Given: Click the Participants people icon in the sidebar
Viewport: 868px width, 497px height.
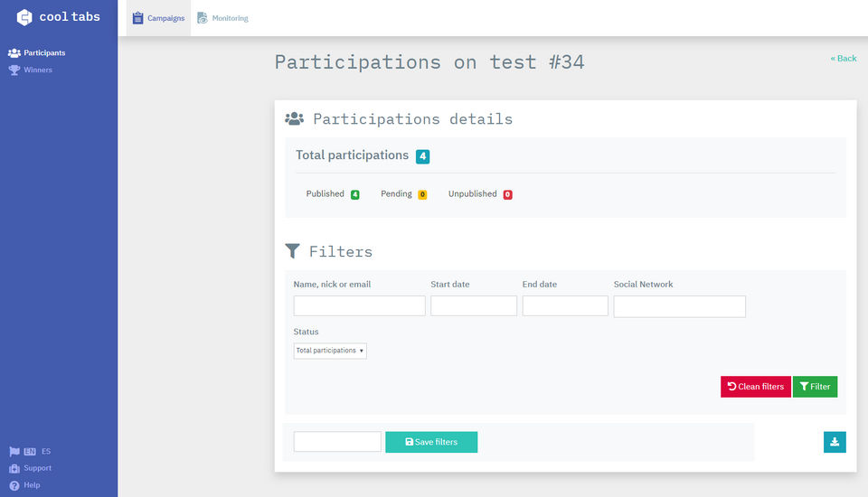Looking at the screenshot, I should tap(14, 52).
